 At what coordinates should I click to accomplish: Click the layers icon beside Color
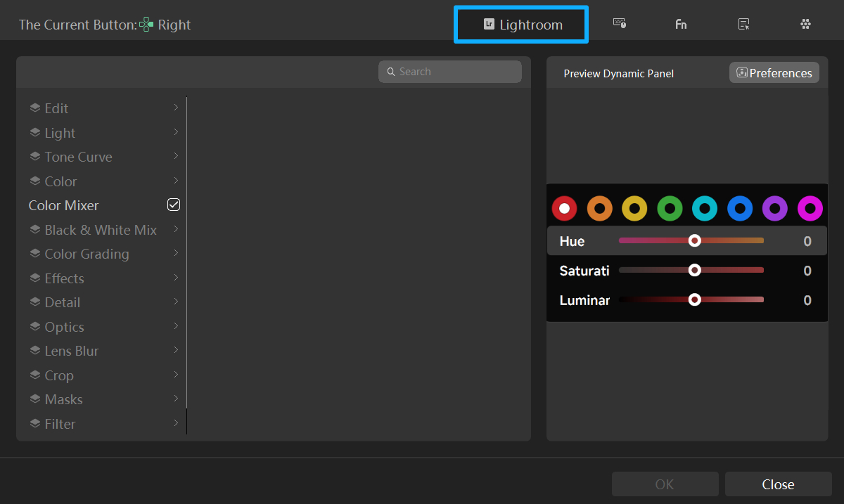pyautogui.click(x=34, y=181)
